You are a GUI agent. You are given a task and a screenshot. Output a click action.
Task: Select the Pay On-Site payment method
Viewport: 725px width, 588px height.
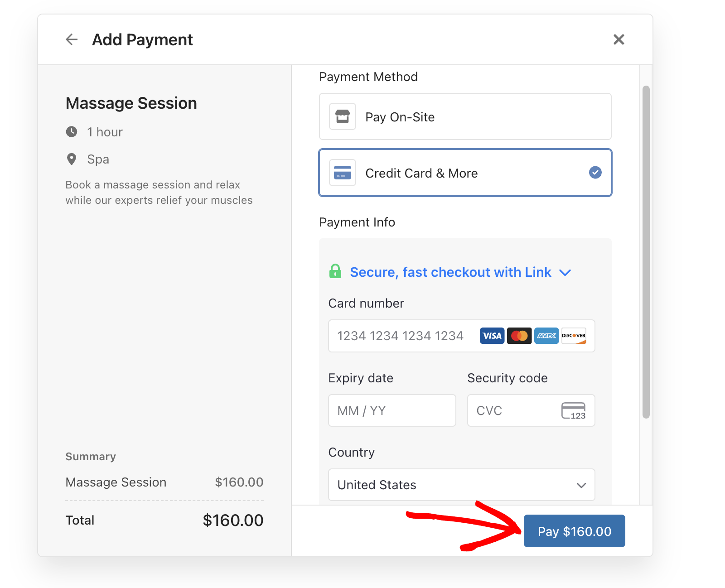pos(465,117)
